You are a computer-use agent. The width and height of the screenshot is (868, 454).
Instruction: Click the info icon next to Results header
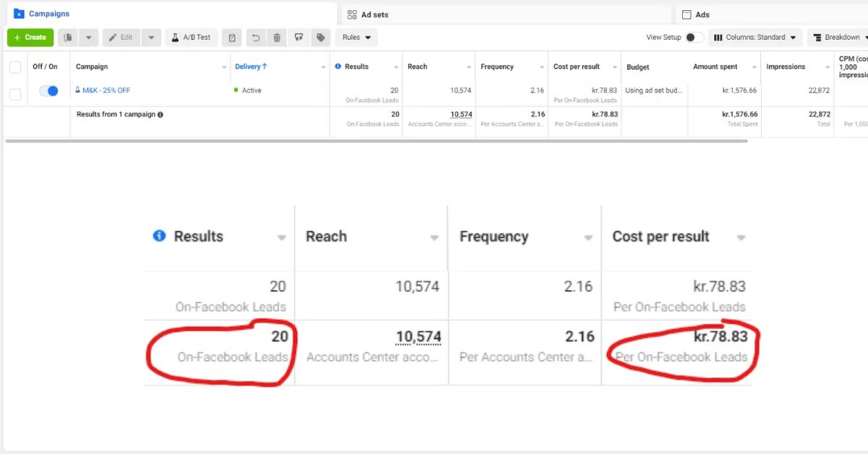[x=338, y=67]
